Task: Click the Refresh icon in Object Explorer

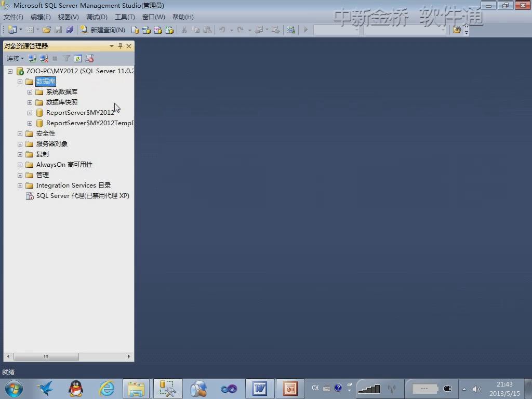Action: (x=78, y=59)
